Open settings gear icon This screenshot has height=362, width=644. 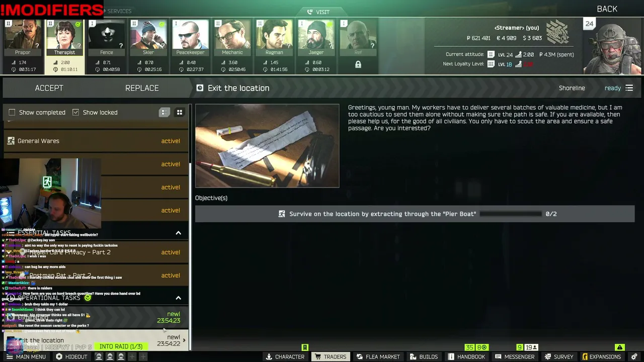coord(633,356)
